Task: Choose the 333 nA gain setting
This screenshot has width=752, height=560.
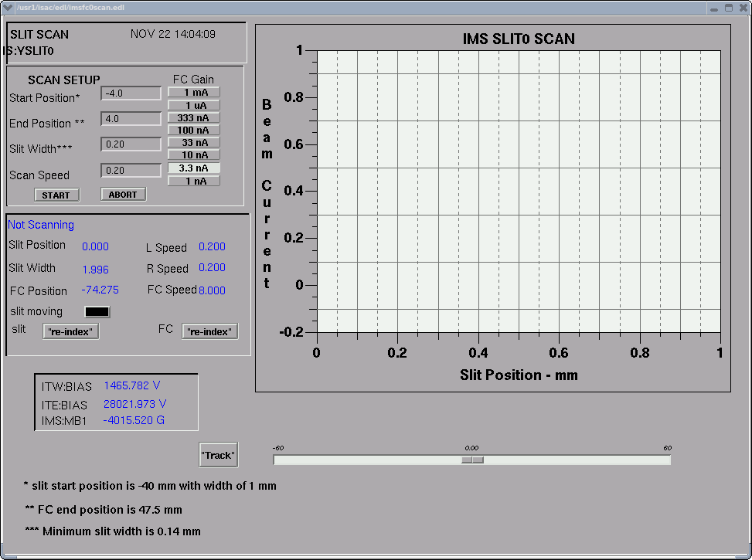Action: pos(194,117)
